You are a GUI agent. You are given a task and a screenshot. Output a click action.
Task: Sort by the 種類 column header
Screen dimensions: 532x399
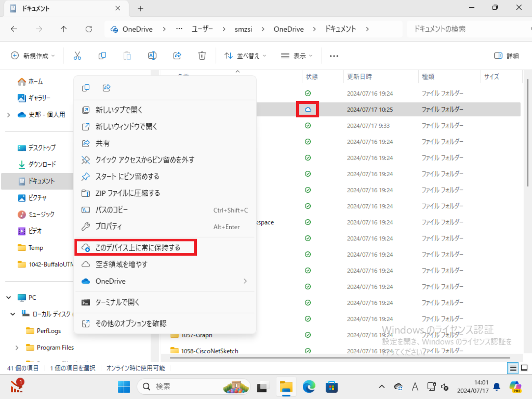tap(450, 77)
